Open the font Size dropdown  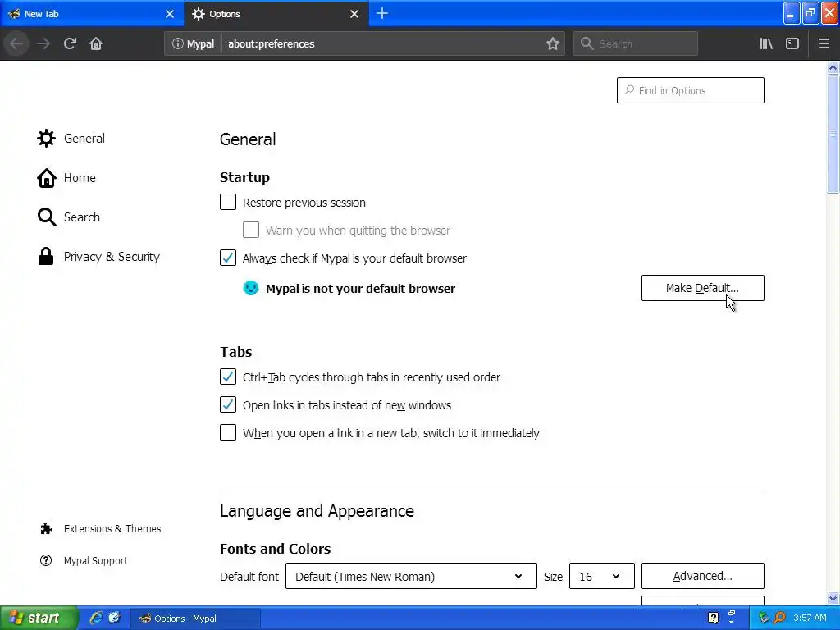(601, 576)
